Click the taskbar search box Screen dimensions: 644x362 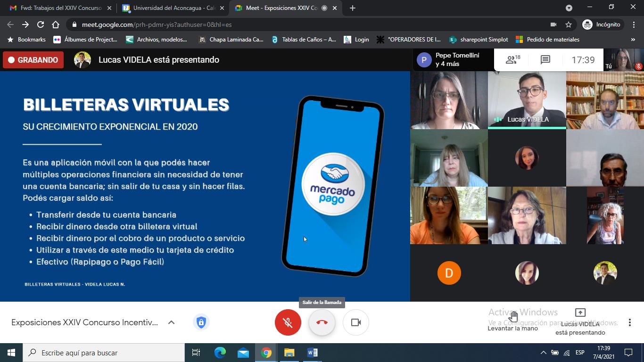coord(104,353)
